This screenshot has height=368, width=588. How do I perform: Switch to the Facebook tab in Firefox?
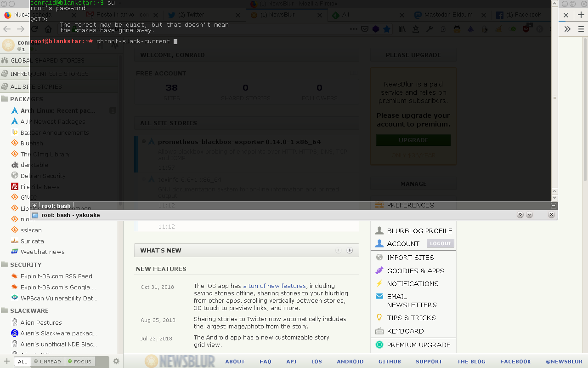click(524, 15)
